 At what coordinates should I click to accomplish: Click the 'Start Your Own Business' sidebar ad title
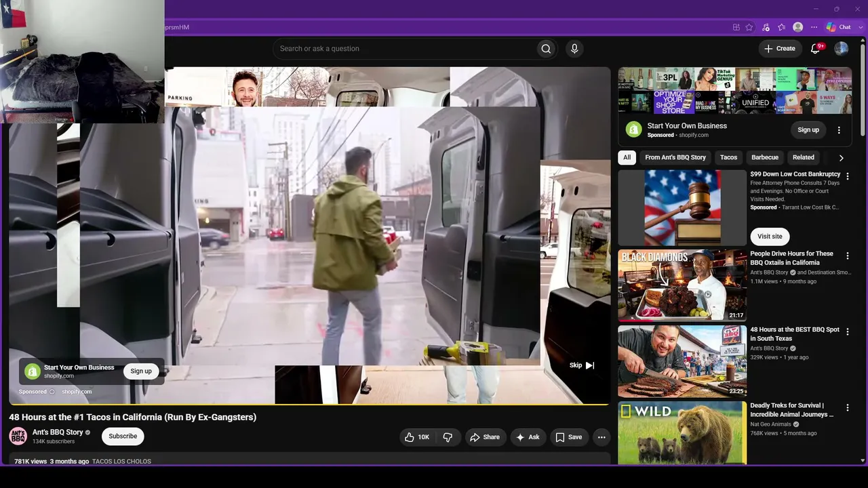tap(687, 126)
